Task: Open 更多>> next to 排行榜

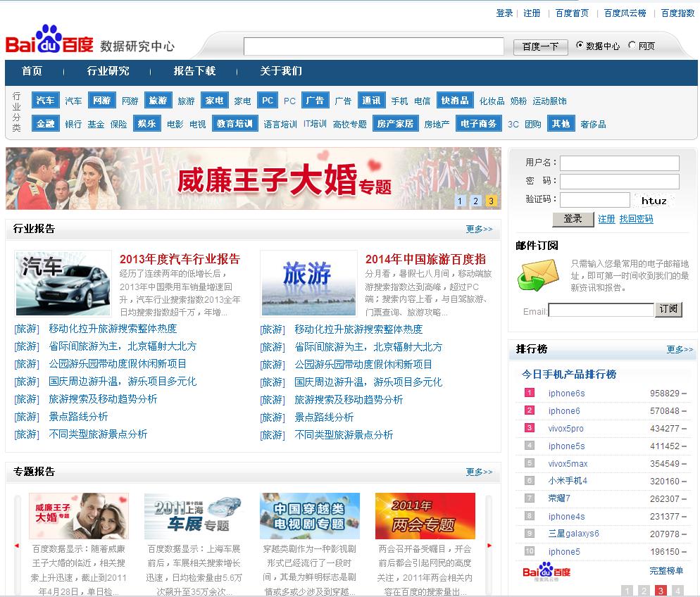Action: tap(680, 349)
